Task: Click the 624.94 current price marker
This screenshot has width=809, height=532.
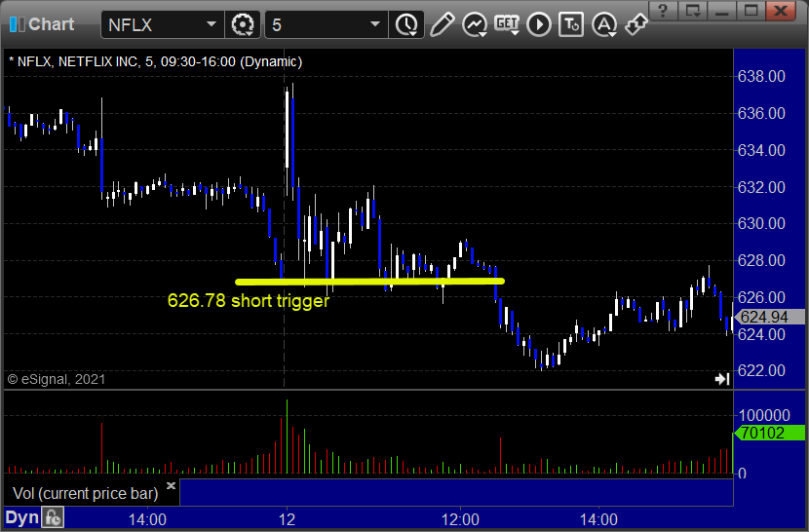Action: 769,317
